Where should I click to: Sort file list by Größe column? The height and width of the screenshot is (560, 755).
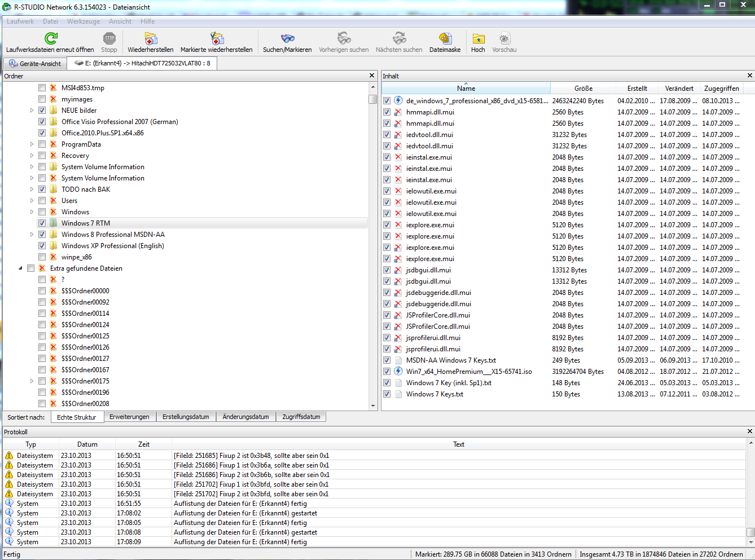(x=583, y=89)
